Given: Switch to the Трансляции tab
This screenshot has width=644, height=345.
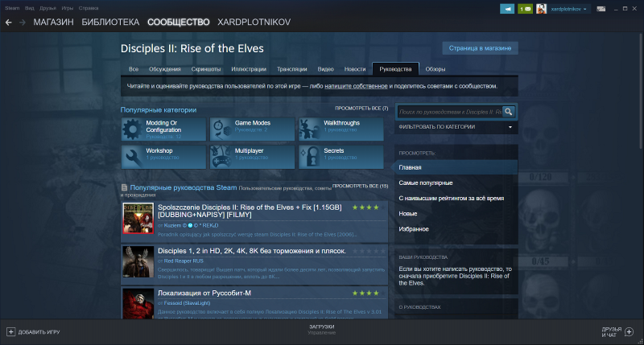Looking at the screenshot, I should coord(291,69).
